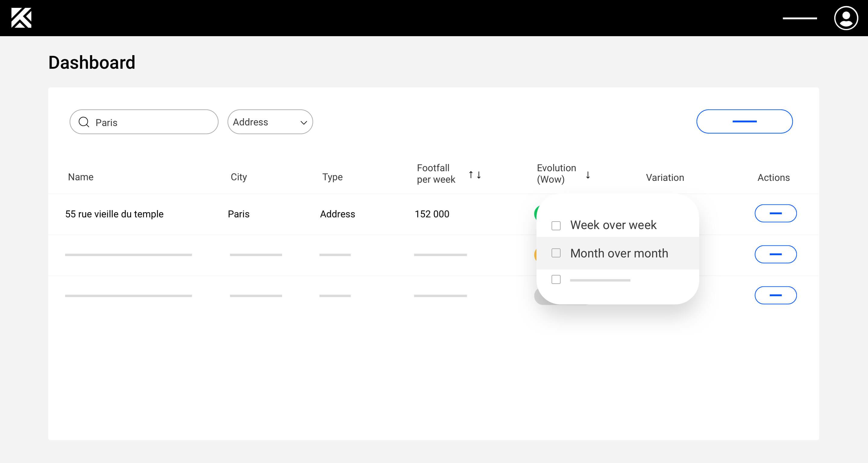The width and height of the screenshot is (868, 463).
Task: Click the Name column header
Action: [81, 177]
